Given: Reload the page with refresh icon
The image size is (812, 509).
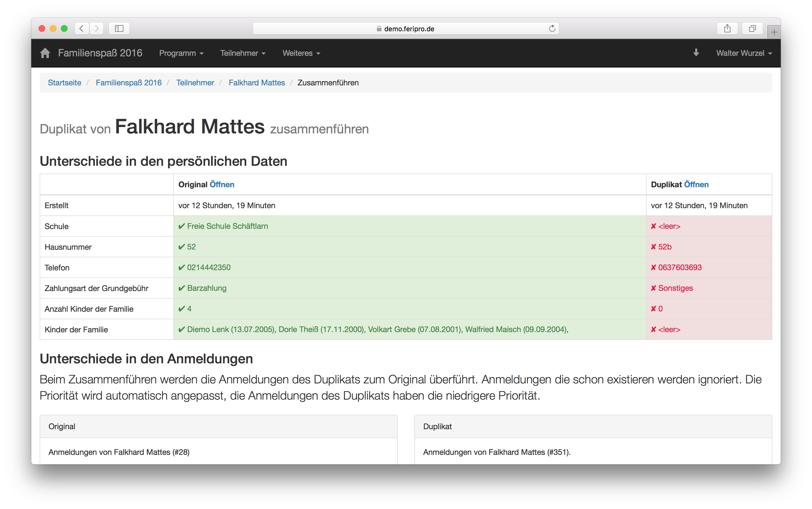Looking at the screenshot, I should [552, 29].
